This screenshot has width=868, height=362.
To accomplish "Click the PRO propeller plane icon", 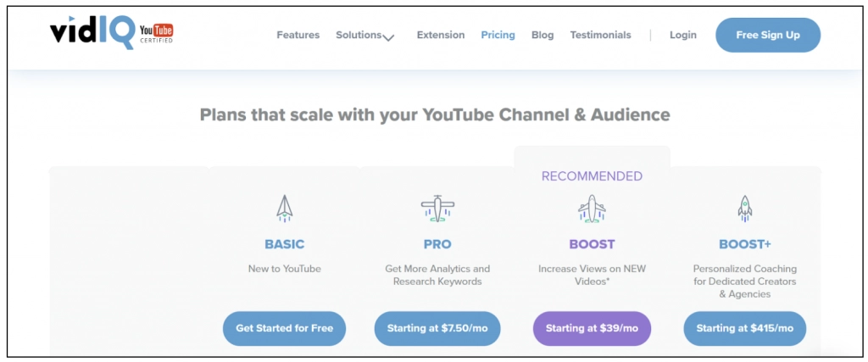I will (x=437, y=208).
